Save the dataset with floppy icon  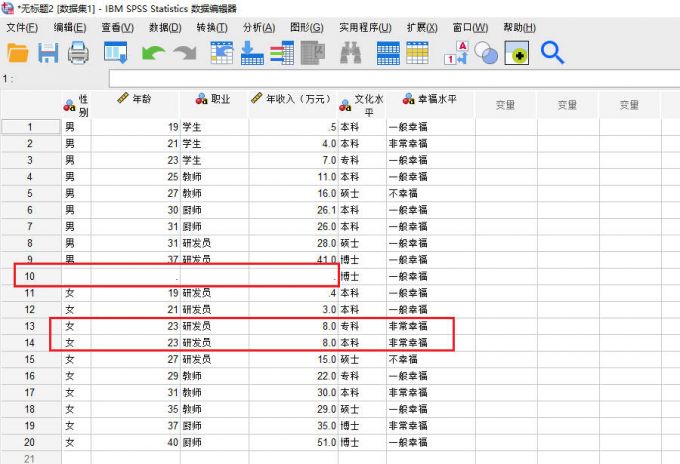[x=48, y=53]
